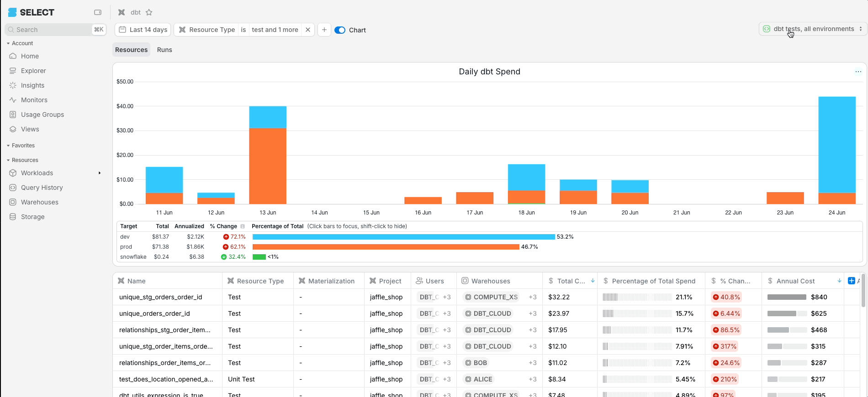Add a new filter with plus button

(324, 30)
